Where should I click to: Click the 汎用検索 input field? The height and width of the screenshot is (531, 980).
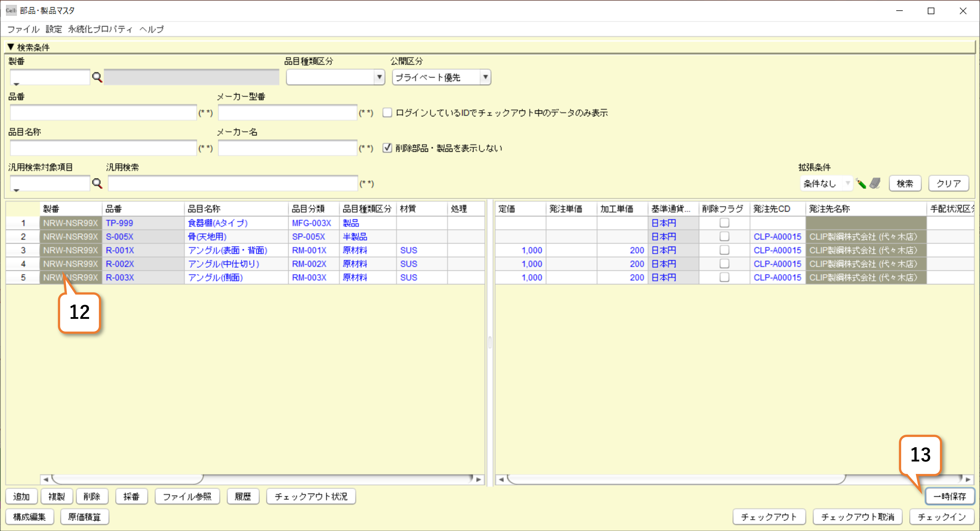[x=233, y=183]
